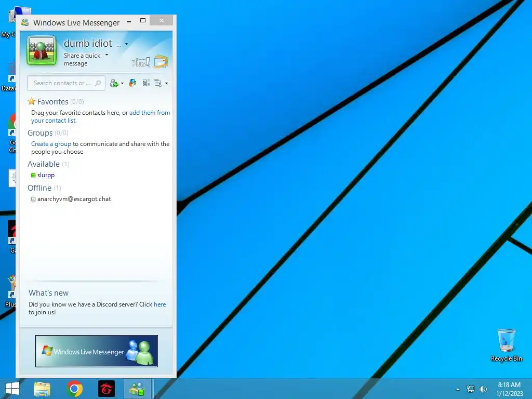Collapse the Groups section
This screenshot has height=399, width=532.
click(40, 133)
